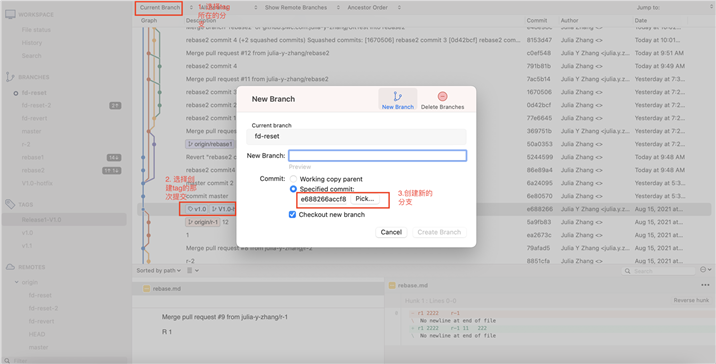
Task: Click the Branches section icon
Action: tap(10, 77)
